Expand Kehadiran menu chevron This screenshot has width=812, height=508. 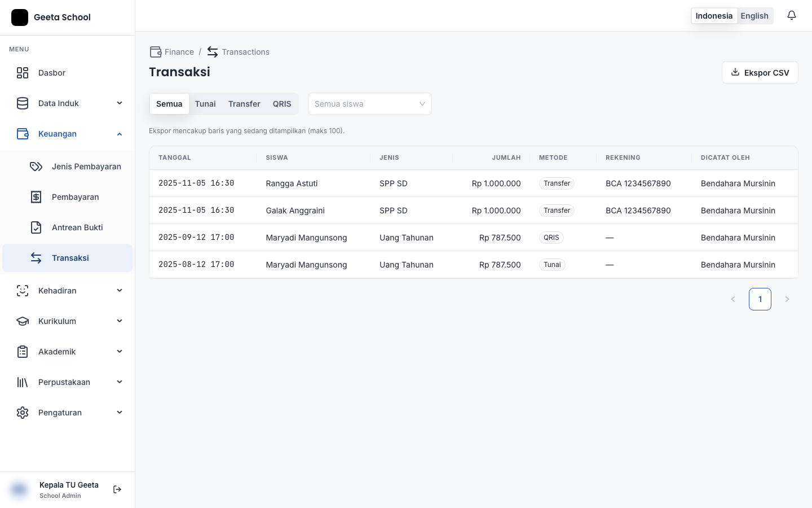pos(120,290)
